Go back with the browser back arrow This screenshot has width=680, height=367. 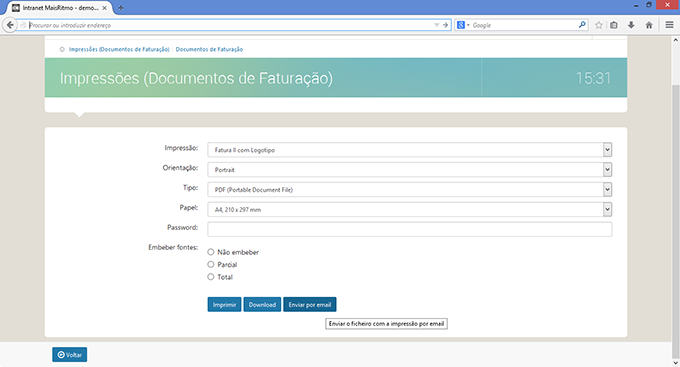[10, 25]
